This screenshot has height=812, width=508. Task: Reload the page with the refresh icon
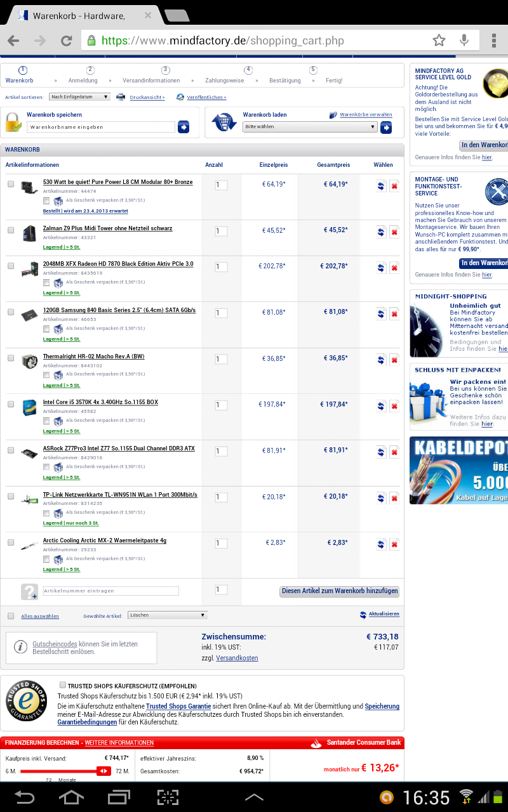point(66,41)
